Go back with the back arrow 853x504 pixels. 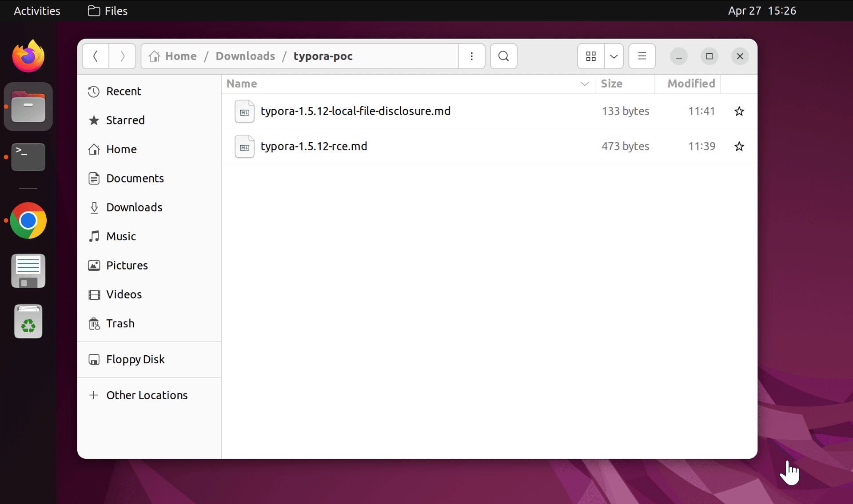coord(96,56)
